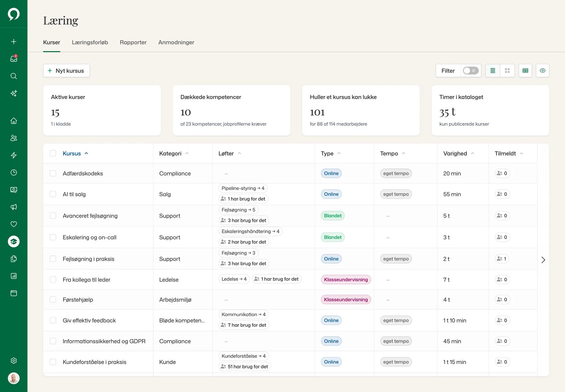Check the AI til salg checkbox
Image resolution: width=565 pixels, height=392 pixels.
[x=53, y=194]
